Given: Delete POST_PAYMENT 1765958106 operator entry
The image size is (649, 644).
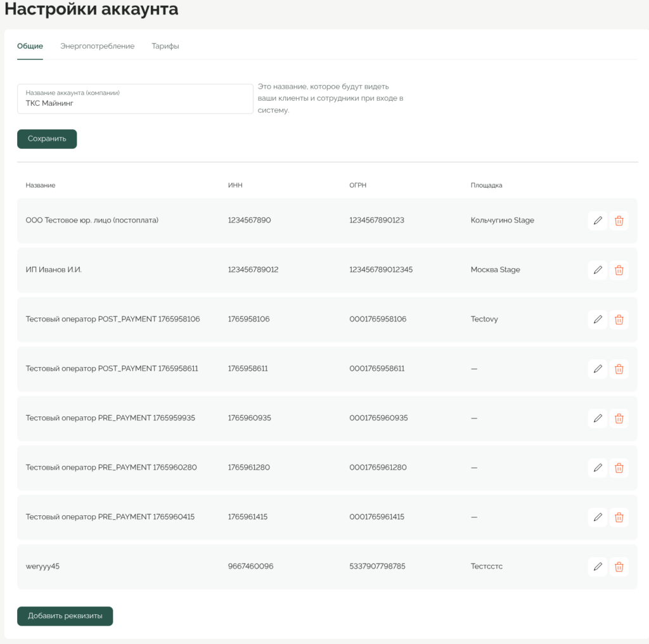Looking at the screenshot, I should pyautogui.click(x=619, y=319).
